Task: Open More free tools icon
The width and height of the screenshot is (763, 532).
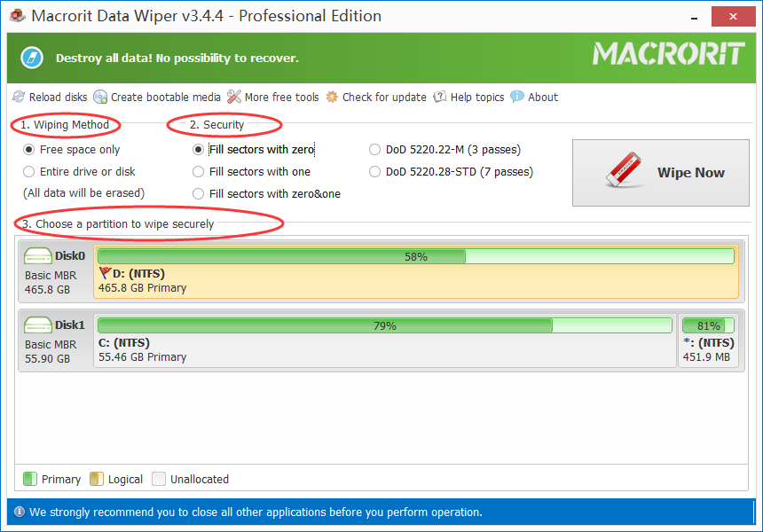Action: point(234,97)
